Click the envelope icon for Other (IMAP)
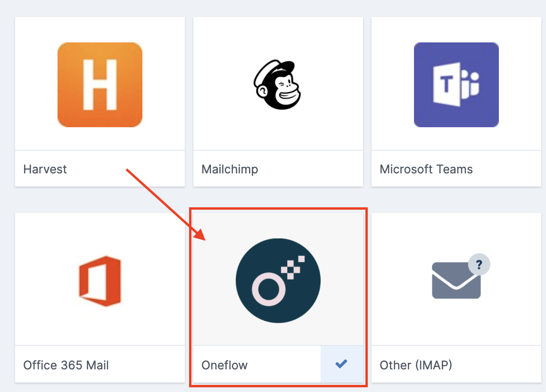546x392 pixels. click(x=461, y=277)
